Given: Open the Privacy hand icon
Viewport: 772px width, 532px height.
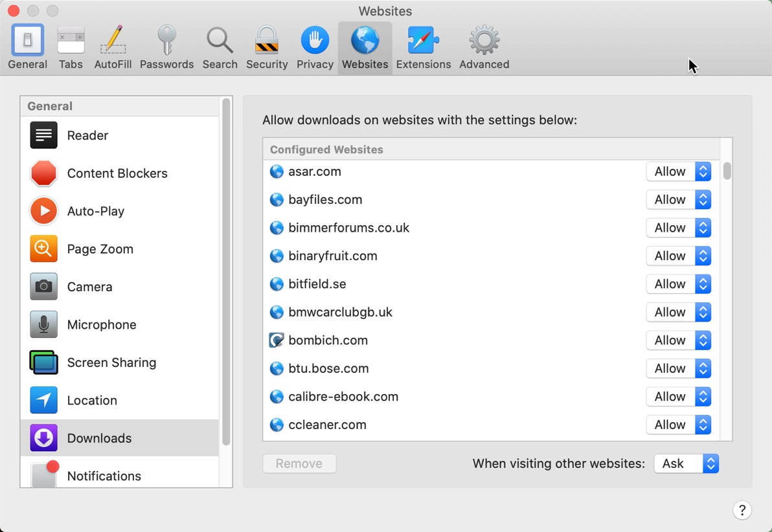Looking at the screenshot, I should (x=315, y=40).
